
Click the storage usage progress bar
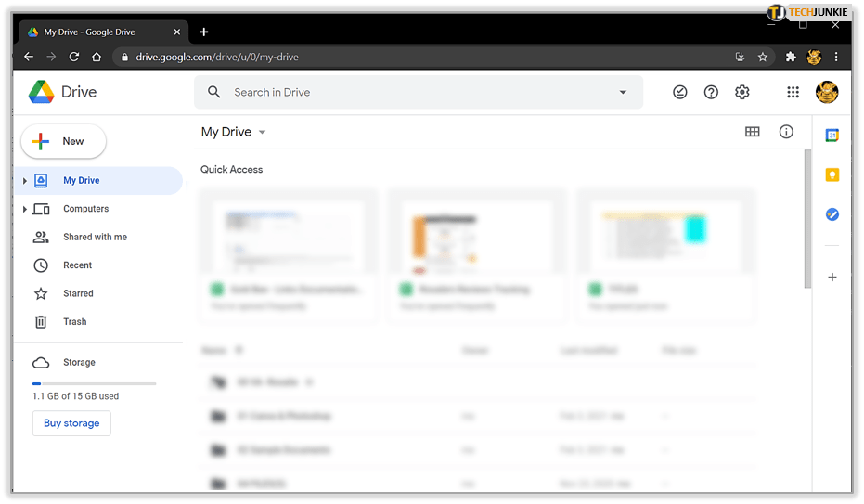coord(94,383)
